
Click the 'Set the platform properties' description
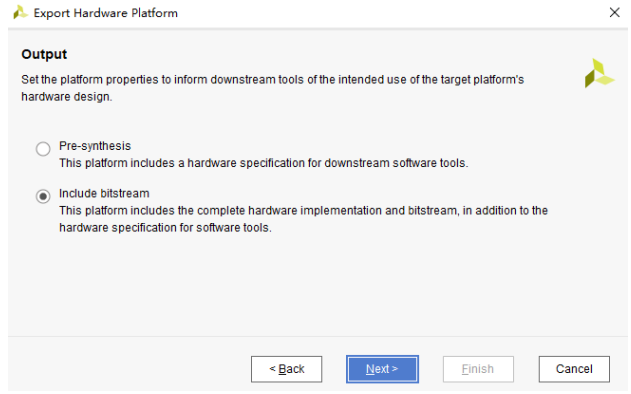(272, 88)
